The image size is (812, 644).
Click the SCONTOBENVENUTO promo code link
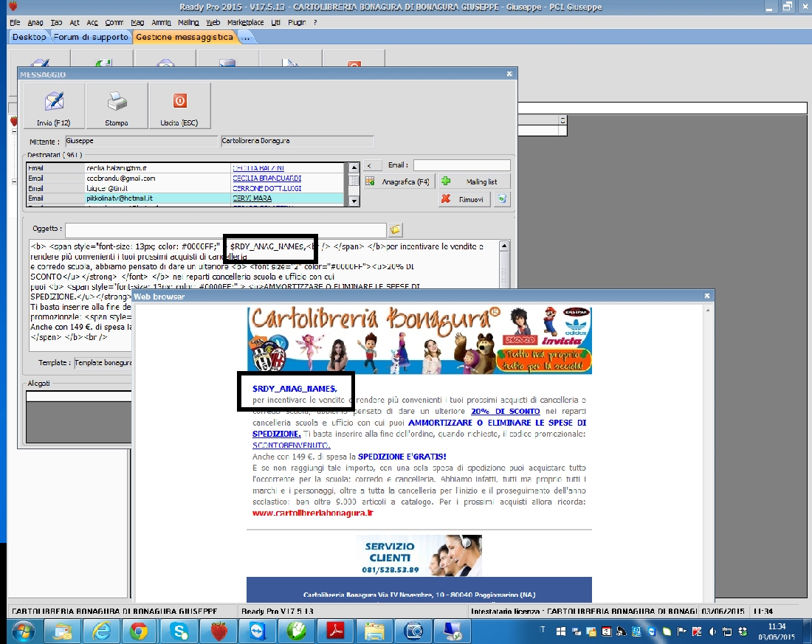click(x=291, y=446)
